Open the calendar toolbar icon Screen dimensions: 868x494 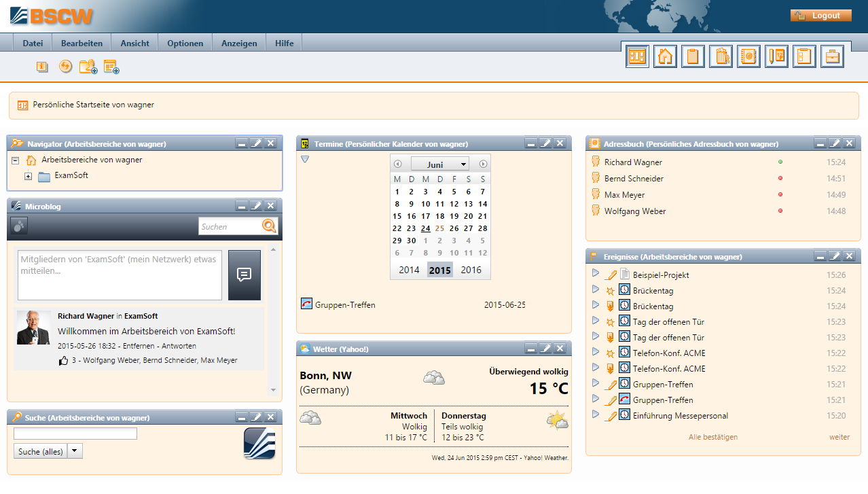(x=776, y=56)
